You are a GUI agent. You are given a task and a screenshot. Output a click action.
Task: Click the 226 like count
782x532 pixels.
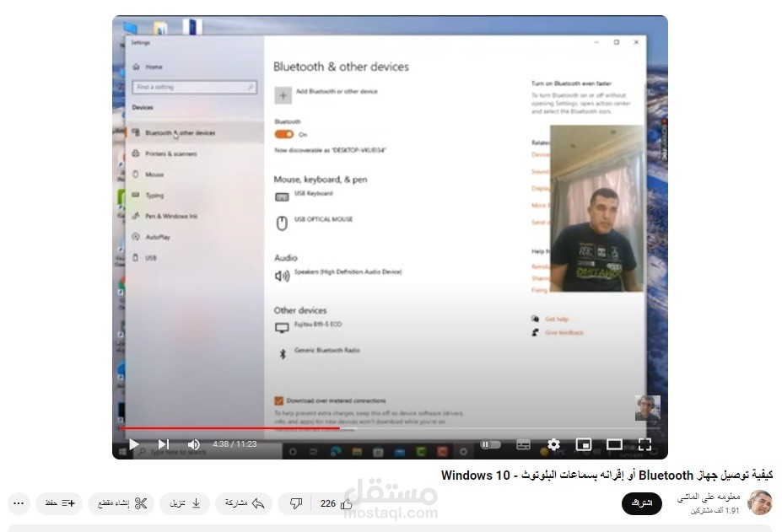pos(327,503)
